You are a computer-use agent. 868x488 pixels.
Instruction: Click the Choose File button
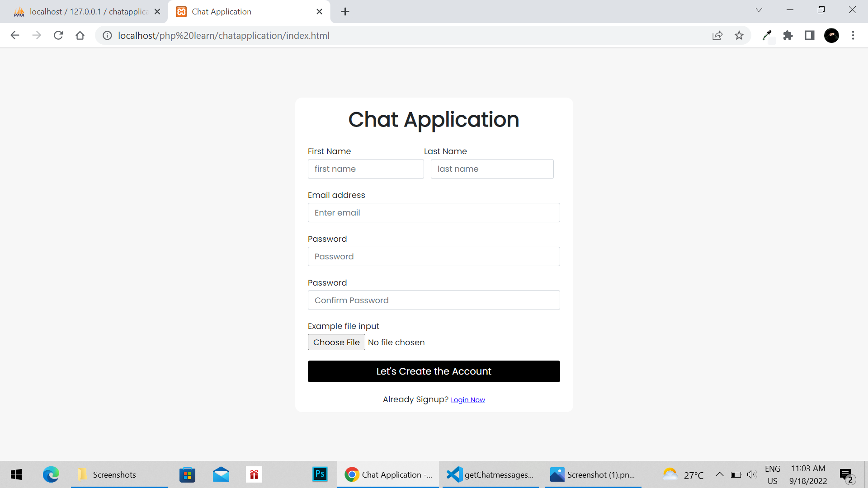point(336,343)
